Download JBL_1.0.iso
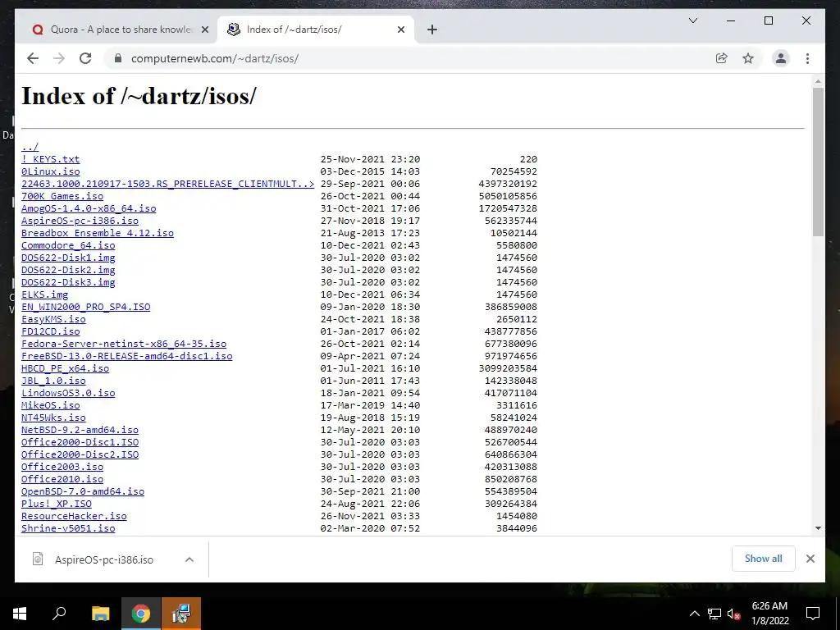Viewport: 840px width, 630px height. (53, 381)
